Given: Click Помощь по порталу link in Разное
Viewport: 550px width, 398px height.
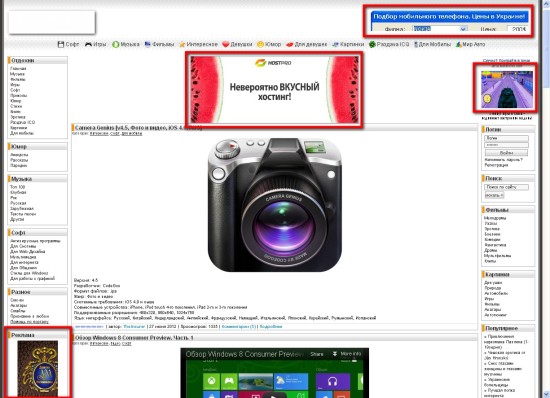Looking at the screenshot, I should [x=29, y=322].
